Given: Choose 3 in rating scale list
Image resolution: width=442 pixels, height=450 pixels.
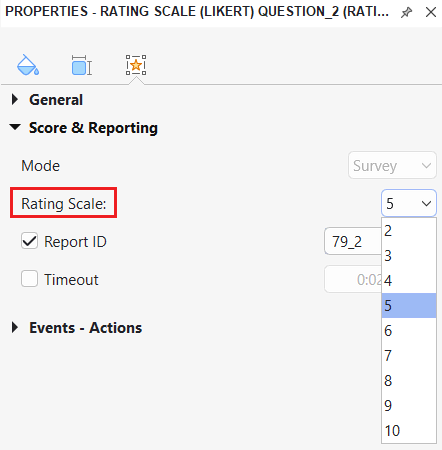Looking at the screenshot, I should tap(409, 256).
